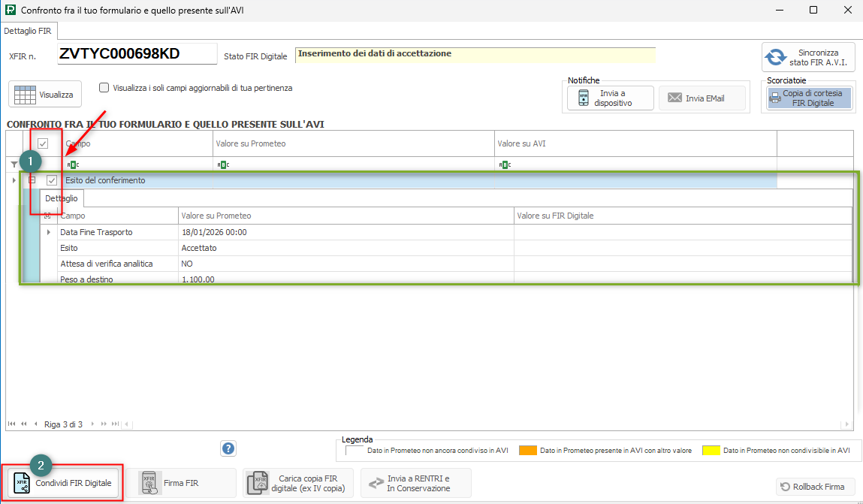Collapse the 'Esito del conferimento' detail row
Screen dimensions: 863x504
[x=32, y=180]
